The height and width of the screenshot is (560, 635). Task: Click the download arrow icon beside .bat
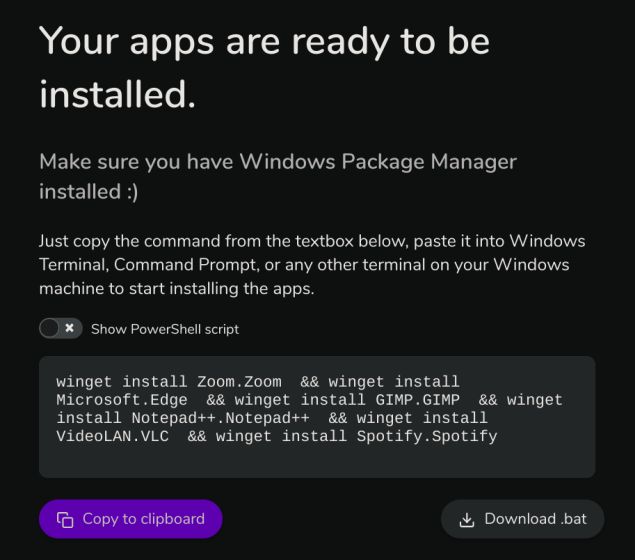[x=466, y=519]
